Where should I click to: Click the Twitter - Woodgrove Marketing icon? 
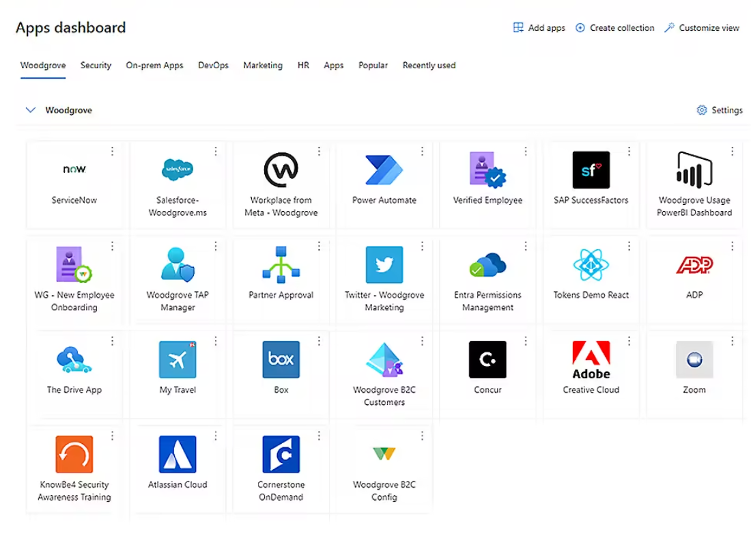tap(384, 264)
